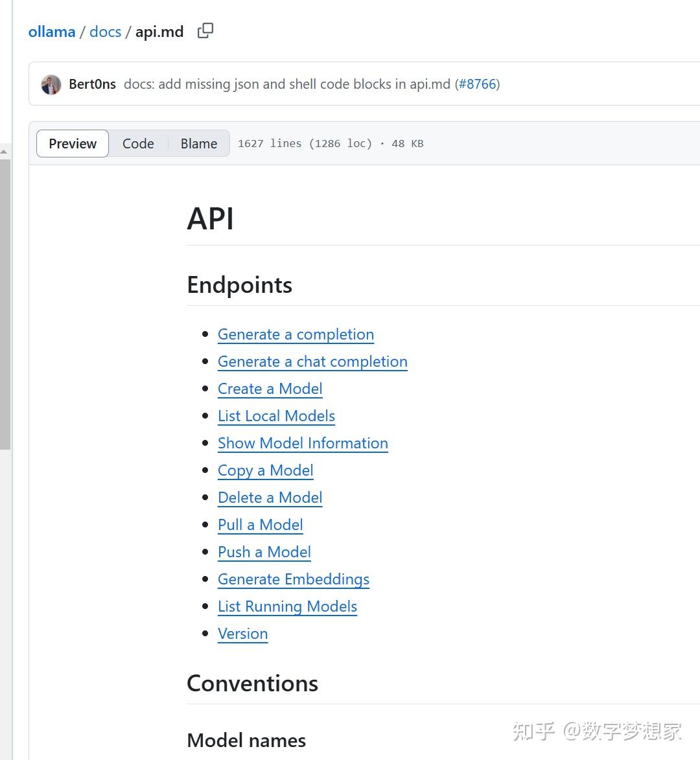The height and width of the screenshot is (760, 700).
Task: Click the Model names subheading
Action: click(246, 741)
